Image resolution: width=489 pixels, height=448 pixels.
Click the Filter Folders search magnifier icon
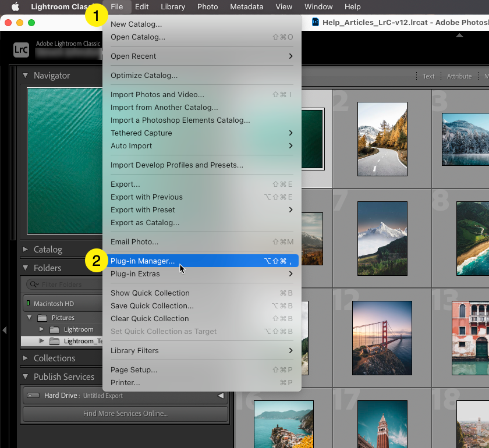coord(34,285)
